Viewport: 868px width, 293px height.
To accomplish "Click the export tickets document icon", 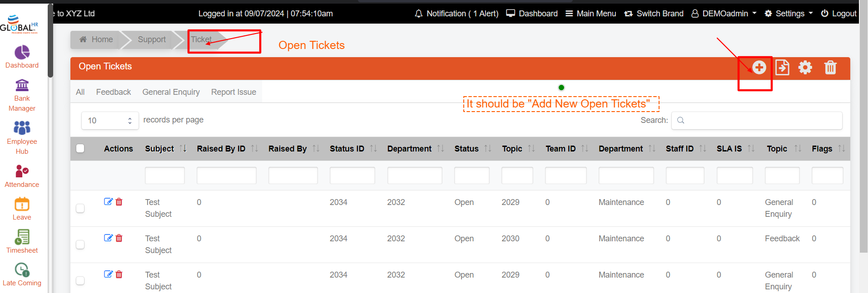I will [782, 68].
